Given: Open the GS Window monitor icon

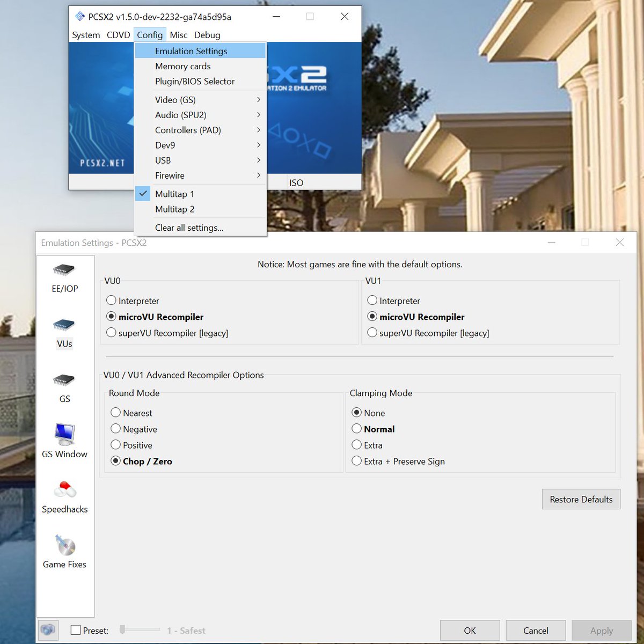Looking at the screenshot, I should click(x=65, y=435).
